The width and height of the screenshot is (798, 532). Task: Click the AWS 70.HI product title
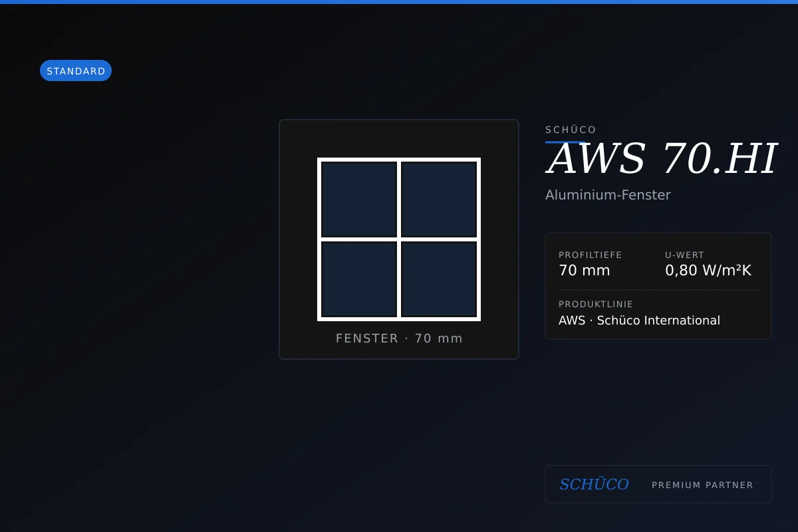pyautogui.click(x=661, y=160)
